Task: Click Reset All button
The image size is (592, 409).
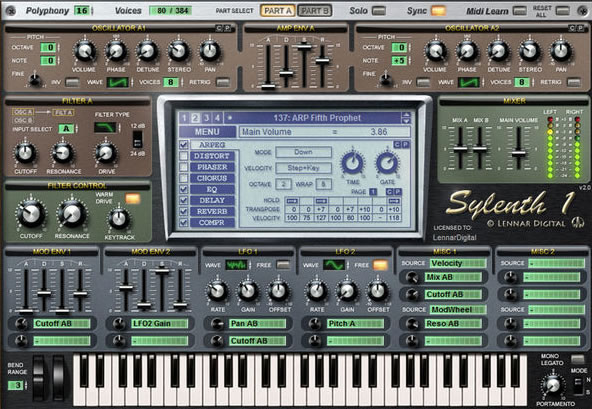Action: point(563,11)
